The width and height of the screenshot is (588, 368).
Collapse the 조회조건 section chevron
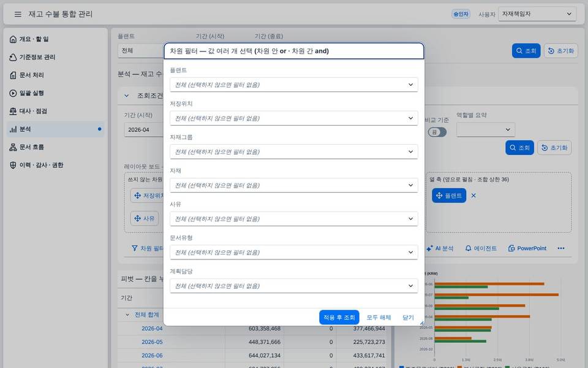(127, 96)
